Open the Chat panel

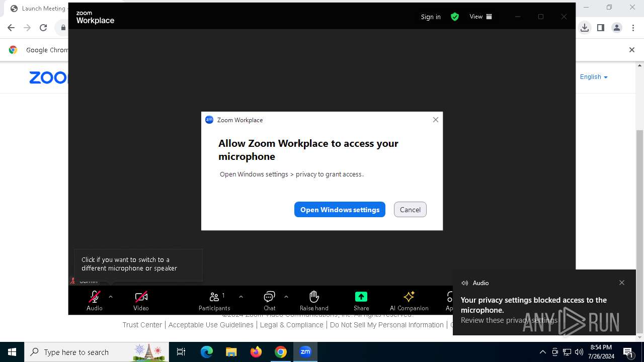270,300
